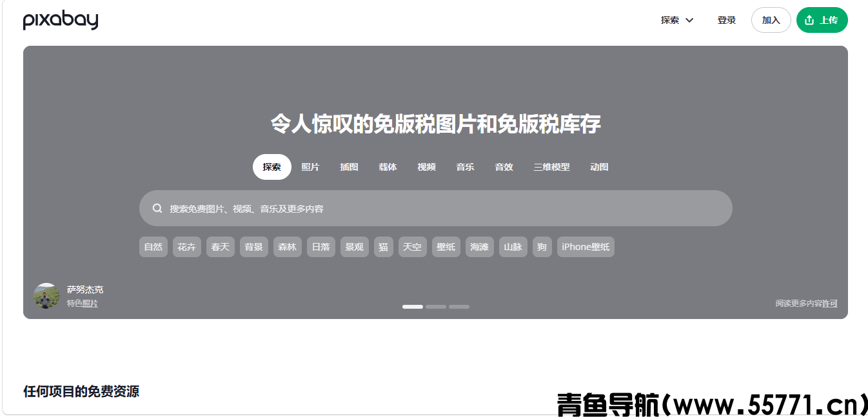Viewport: 868px width, 417px height.
Task: Click 阅读更多内容许可 link
Action: [x=807, y=304]
